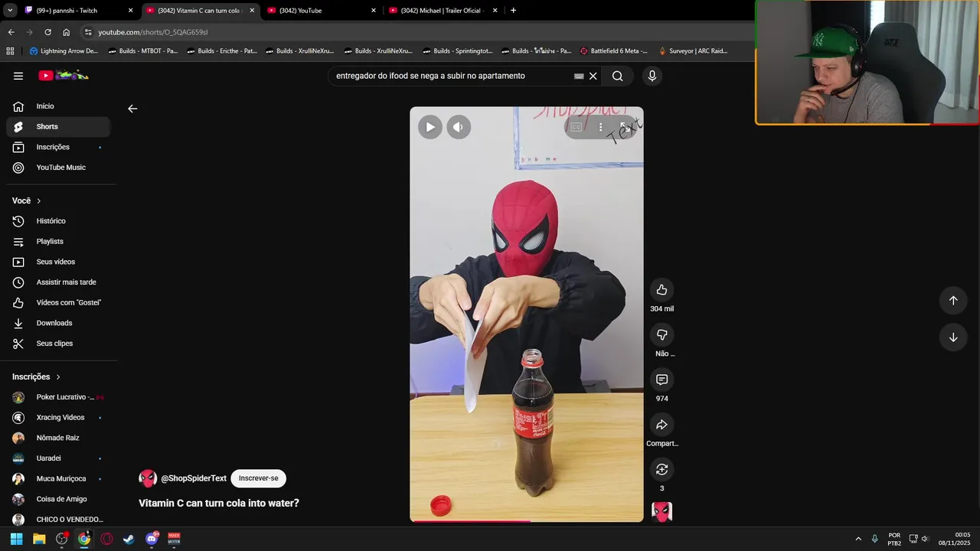Viewport: 980px width, 551px height.
Task: Open the system volume speaker icon
Action: (x=925, y=539)
